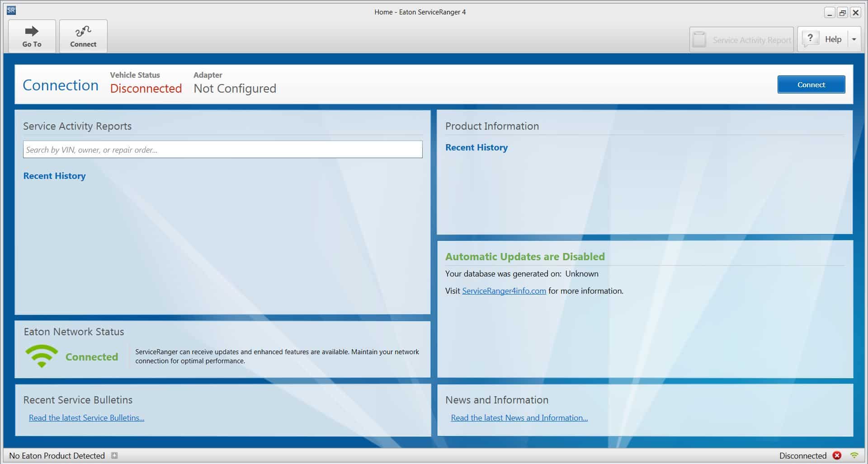This screenshot has width=868, height=464.
Task: Click the blue Connect button in Connection panel
Action: [811, 84]
